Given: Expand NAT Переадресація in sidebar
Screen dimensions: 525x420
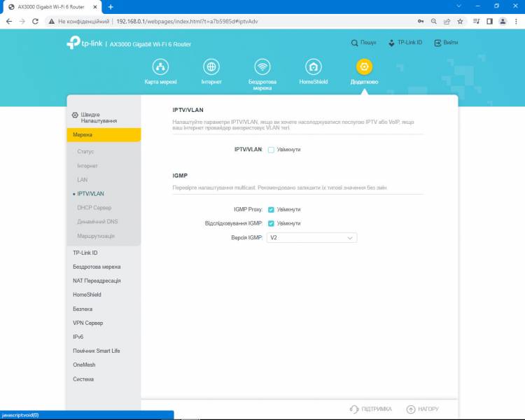Looking at the screenshot, I should coord(97,281).
